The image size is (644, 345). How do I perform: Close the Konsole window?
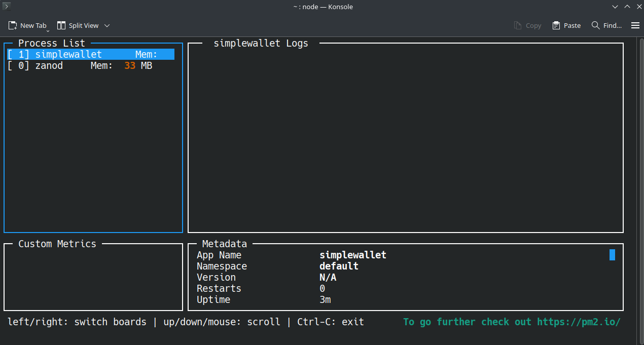click(x=638, y=7)
